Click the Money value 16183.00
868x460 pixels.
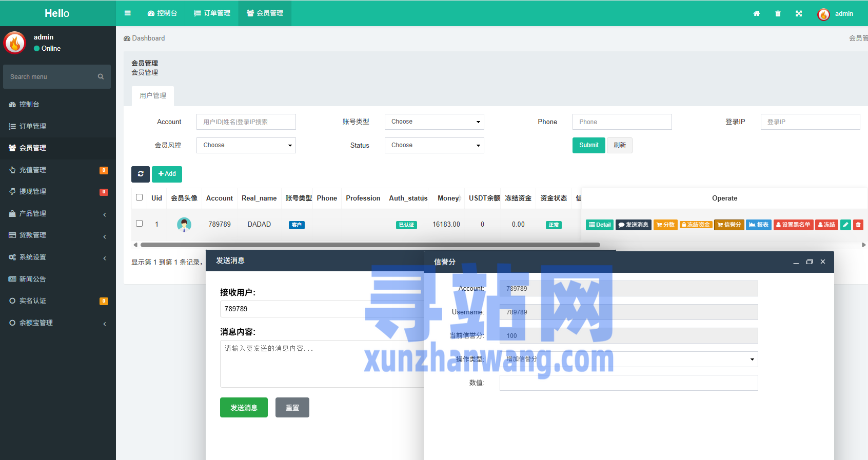446,224
